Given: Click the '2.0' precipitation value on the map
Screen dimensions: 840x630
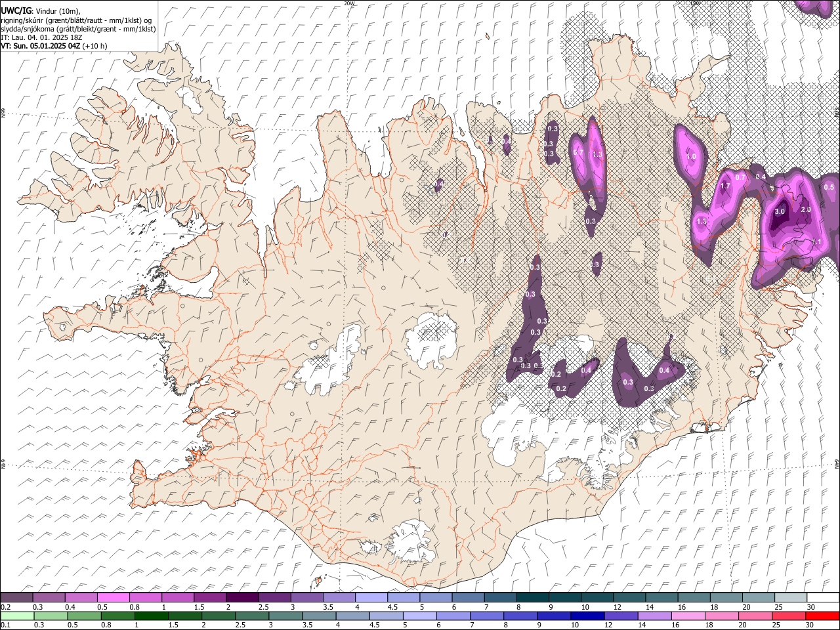Looking at the screenshot, I should (806, 209).
